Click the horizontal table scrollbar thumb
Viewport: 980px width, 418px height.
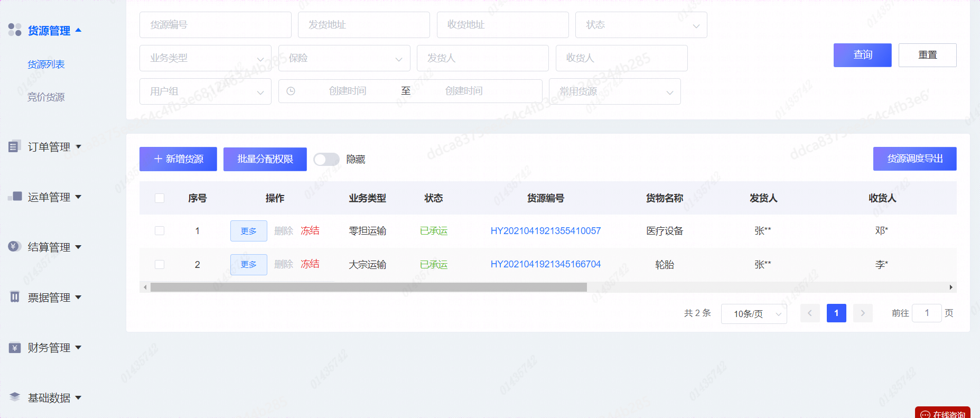click(369, 287)
